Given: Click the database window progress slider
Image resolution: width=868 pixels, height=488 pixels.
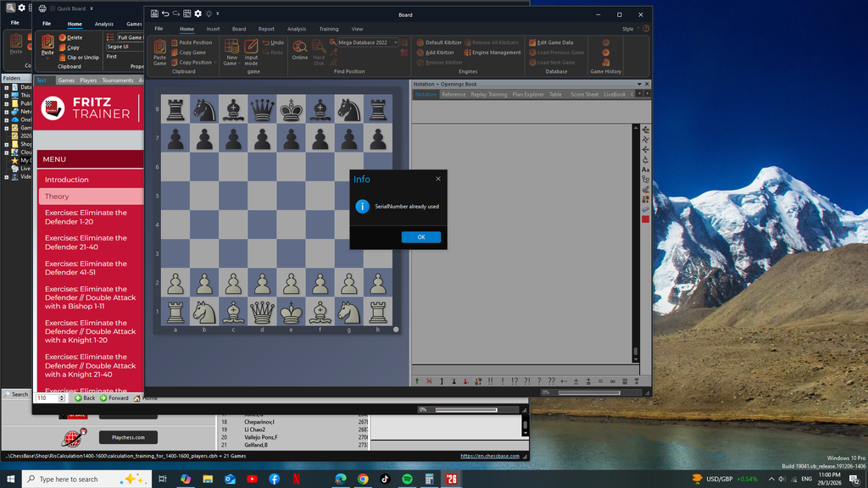Looking at the screenshot, I should point(466,409).
